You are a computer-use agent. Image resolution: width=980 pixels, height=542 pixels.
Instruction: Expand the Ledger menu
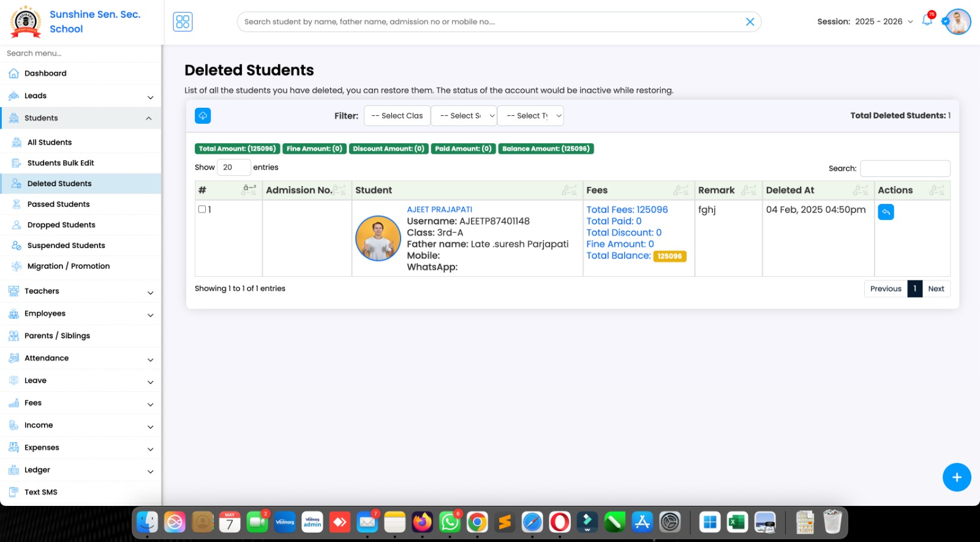[81, 470]
